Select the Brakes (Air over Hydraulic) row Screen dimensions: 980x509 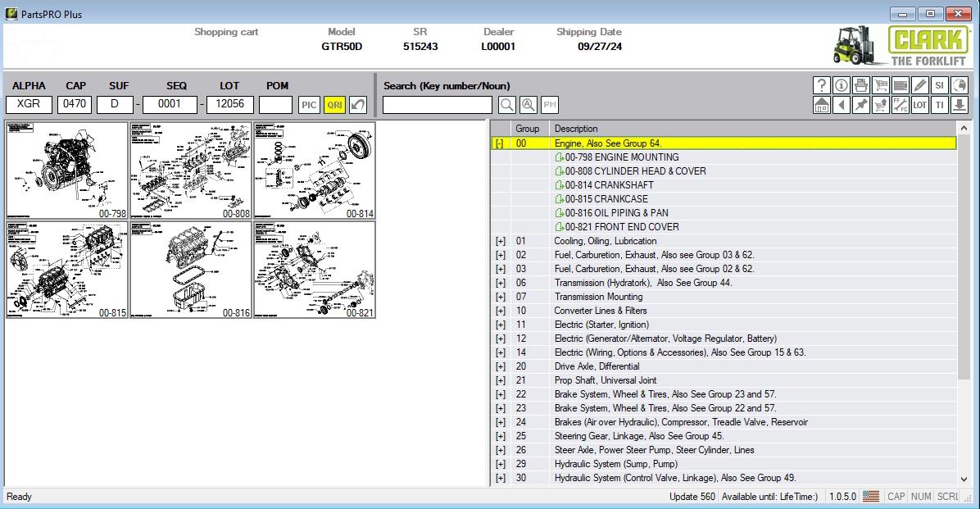coord(724,423)
